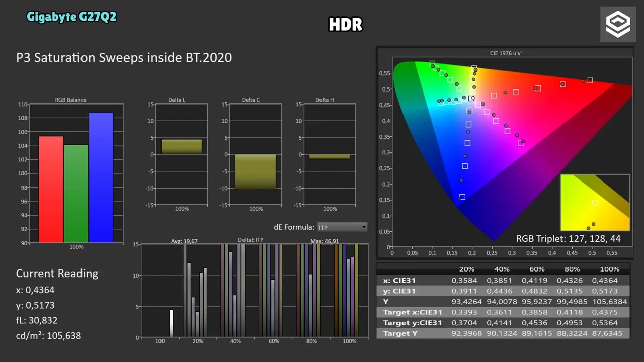Click the Delta L bar
The width and height of the screenshot is (644, 362).
182,147
